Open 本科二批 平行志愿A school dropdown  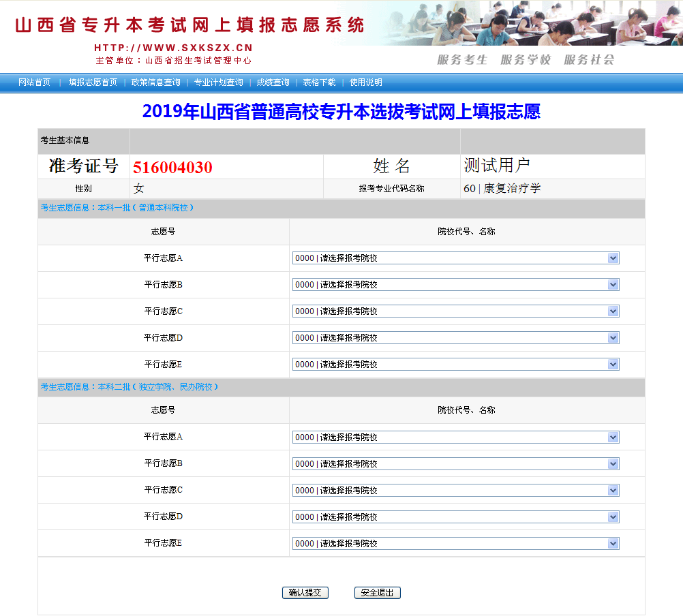(455, 437)
